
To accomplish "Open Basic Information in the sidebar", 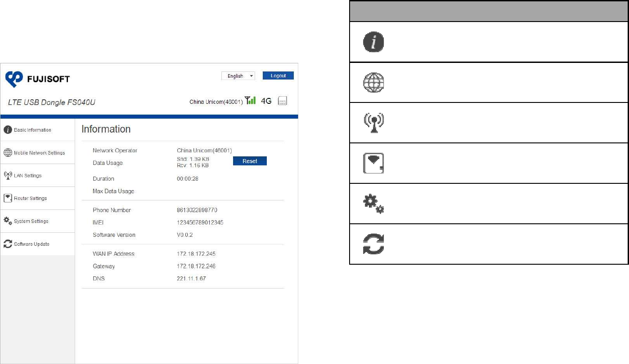I will [x=37, y=130].
